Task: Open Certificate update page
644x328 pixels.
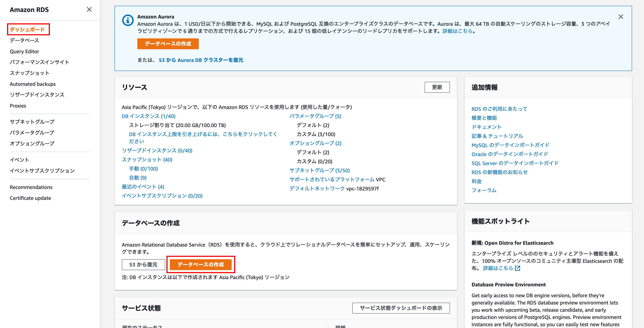Action: point(30,198)
